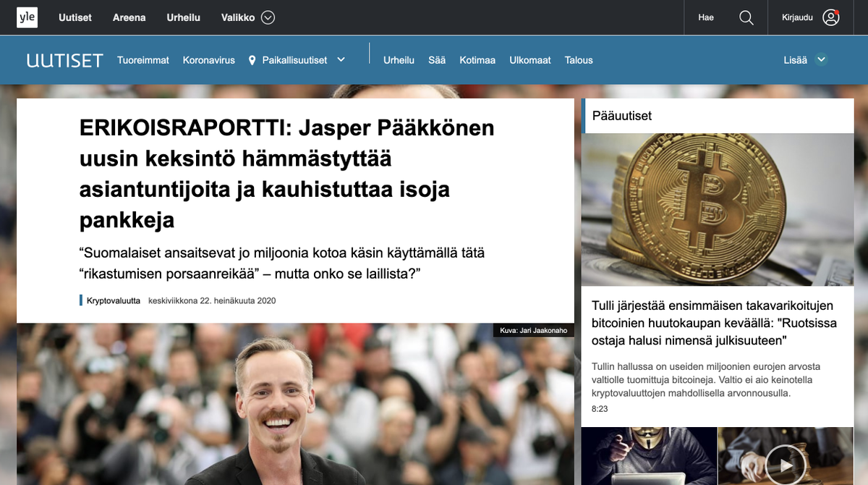
Task: Click the location pin beside Paikallisuutiset
Action: tap(252, 60)
